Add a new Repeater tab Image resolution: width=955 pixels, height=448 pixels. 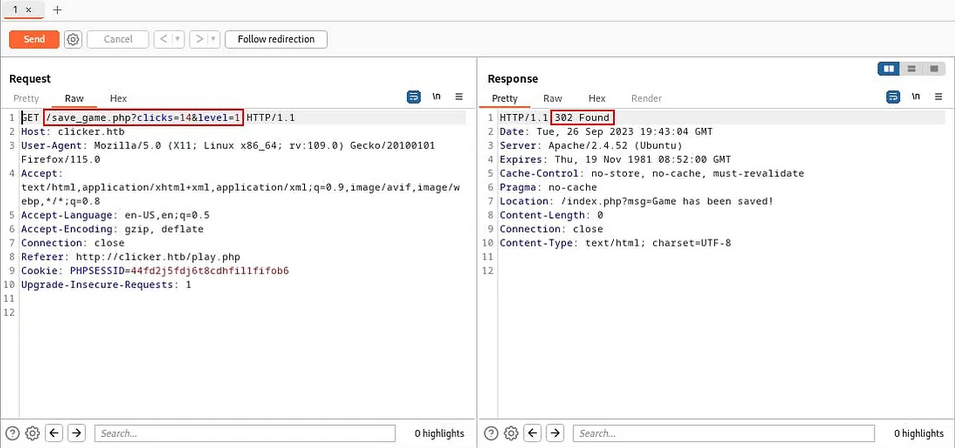click(x=57, y=10)
